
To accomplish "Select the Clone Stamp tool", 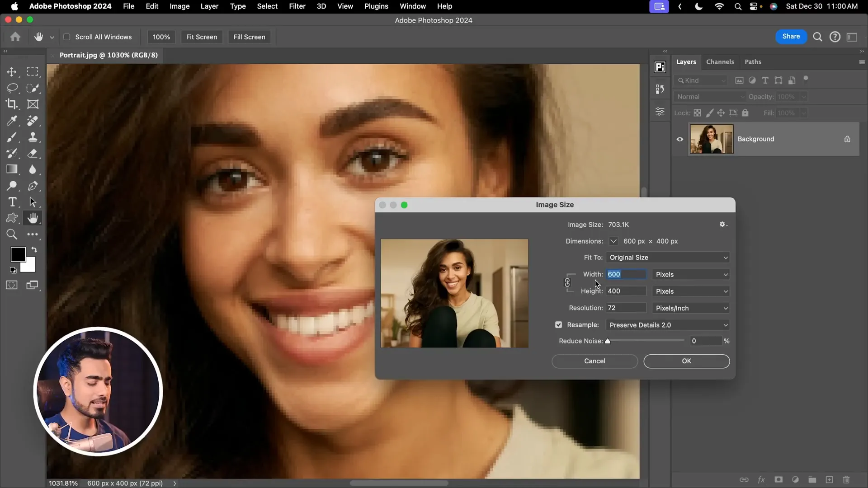I will 33,137.
